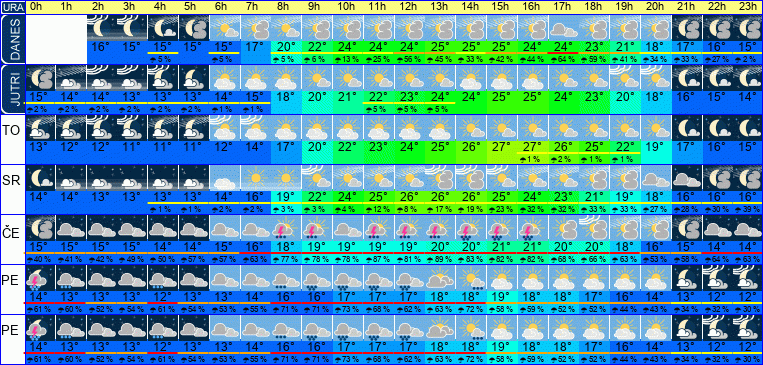Click the URA header cell

(x=13, y=7)
